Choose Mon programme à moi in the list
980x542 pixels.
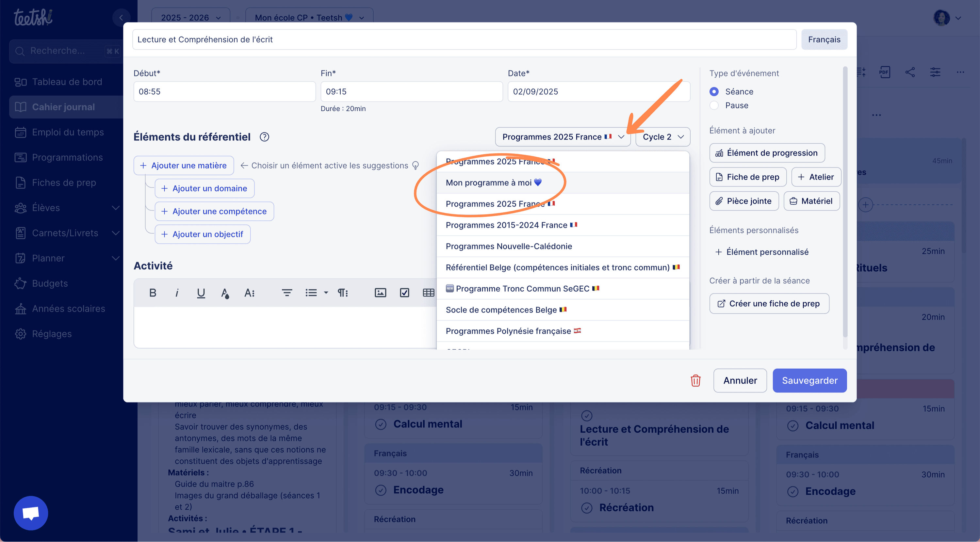click(563, 183)
